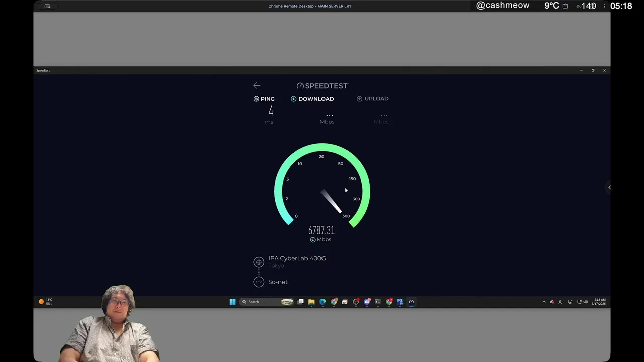Open the Chrome icon next to Edge
Screen dimensions: 644x362
point(334,302)
